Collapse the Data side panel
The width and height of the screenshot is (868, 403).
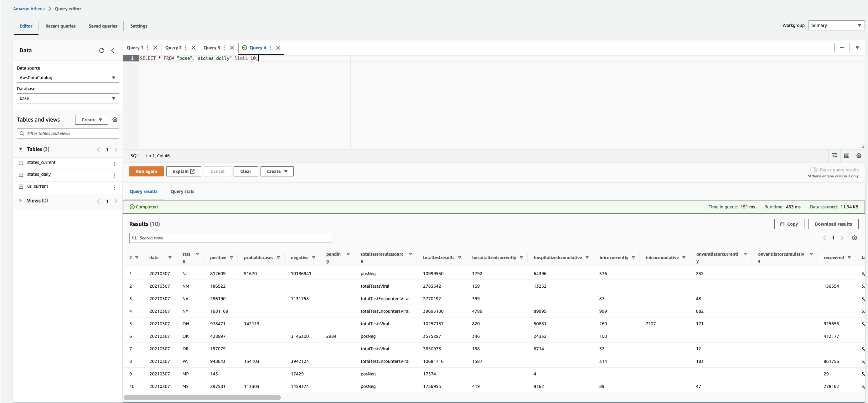point(112,50)
